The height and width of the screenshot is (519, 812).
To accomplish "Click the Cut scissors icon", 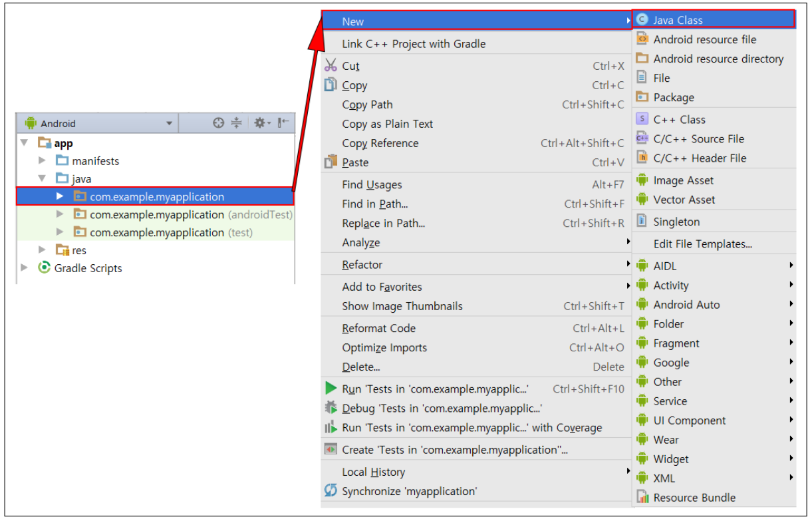I will point(331,65).
